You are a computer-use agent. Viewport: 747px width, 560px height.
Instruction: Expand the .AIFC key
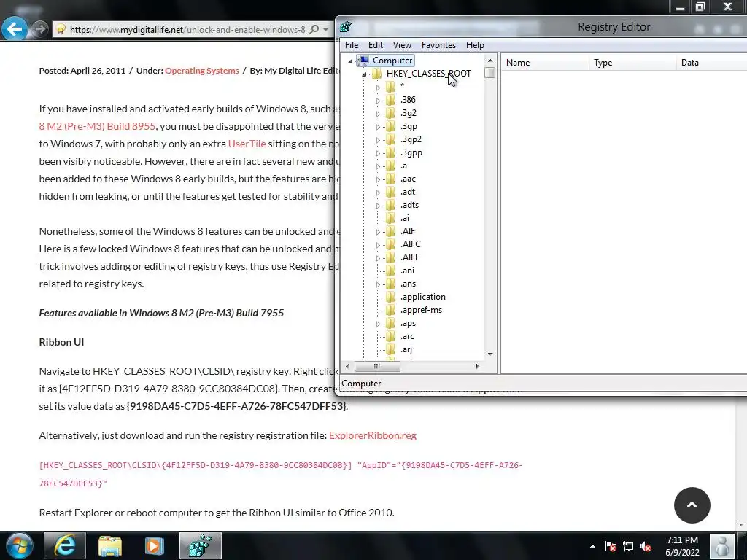click(x=378, y=245)
